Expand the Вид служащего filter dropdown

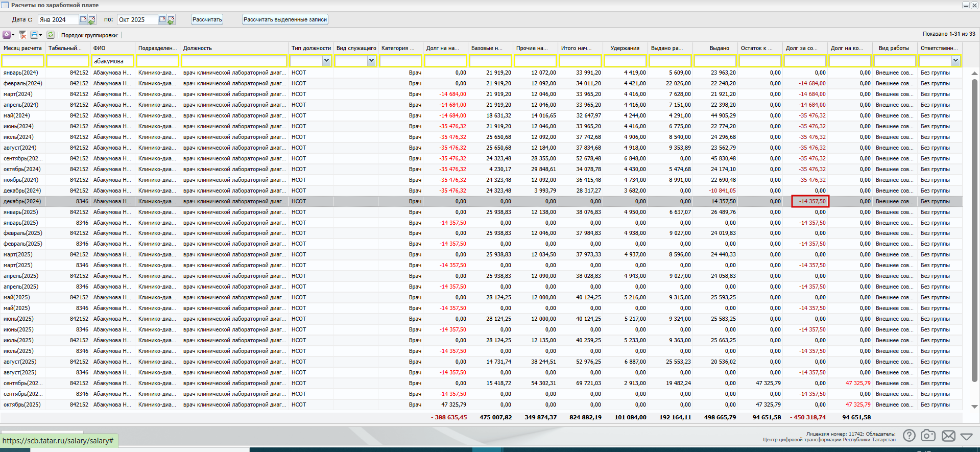tap(371, 61)
